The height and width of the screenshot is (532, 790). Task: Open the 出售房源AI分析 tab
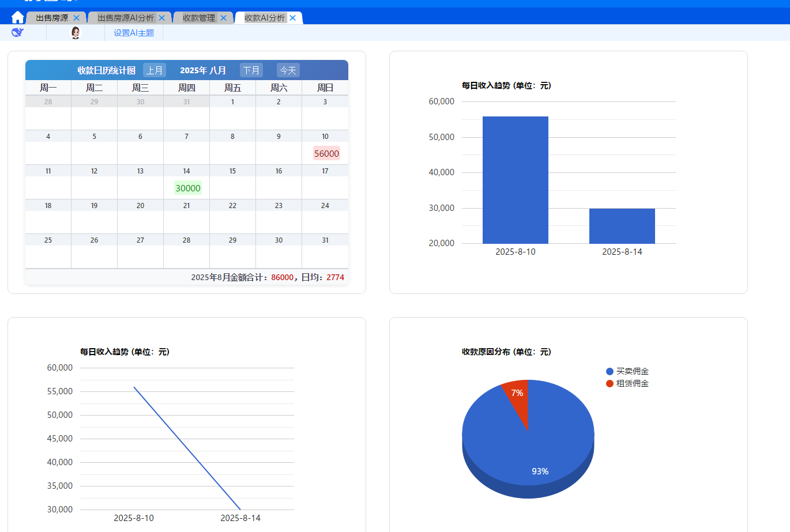[125, 18]
